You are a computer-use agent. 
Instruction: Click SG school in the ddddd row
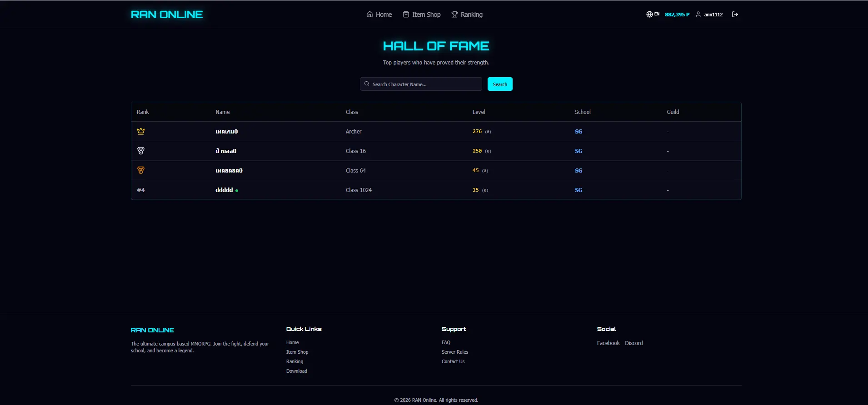(579, 190)
